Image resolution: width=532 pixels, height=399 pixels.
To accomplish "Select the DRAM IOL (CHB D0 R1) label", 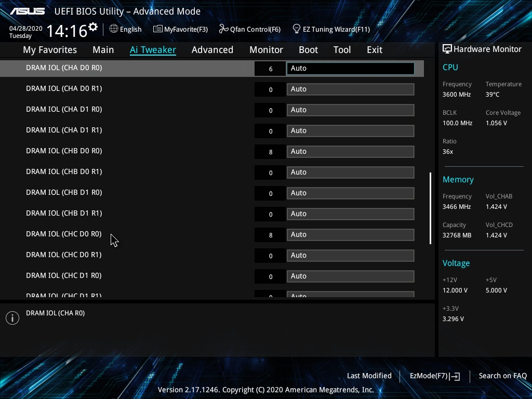I will click(64, 171).
